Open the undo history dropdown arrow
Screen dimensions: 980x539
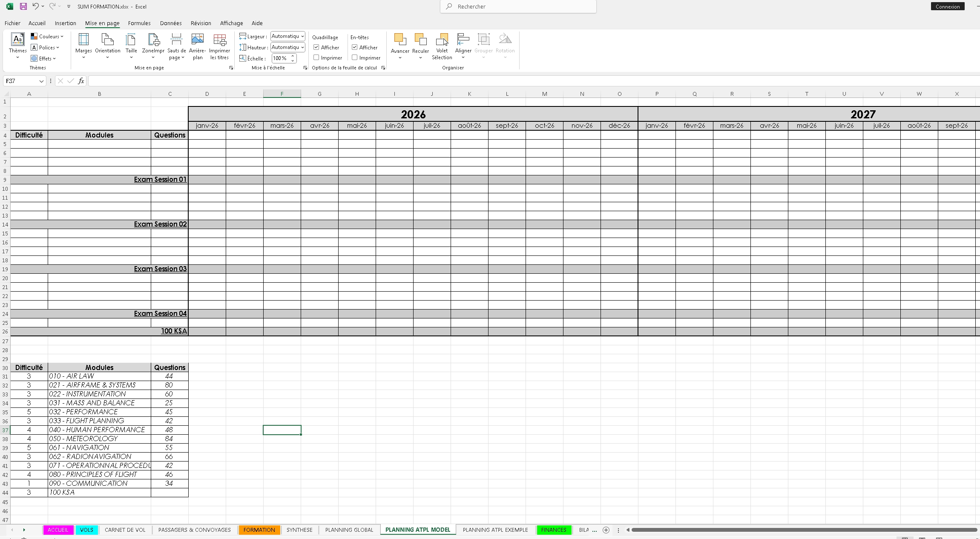click(43, 6)
